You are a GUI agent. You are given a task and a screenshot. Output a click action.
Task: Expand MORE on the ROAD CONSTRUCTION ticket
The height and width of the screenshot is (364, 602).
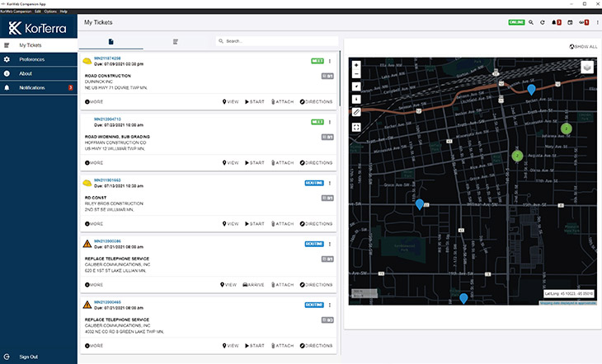pos(94,102)
